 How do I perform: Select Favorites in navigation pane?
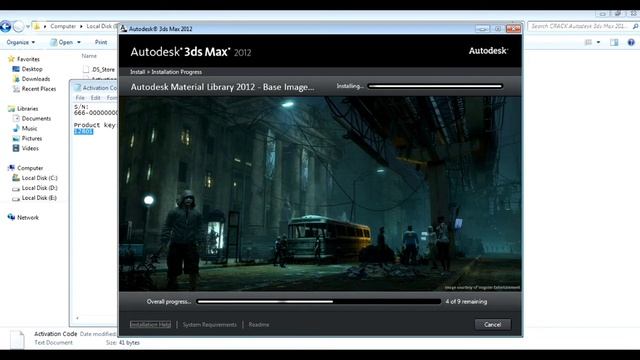coord(28,59)
